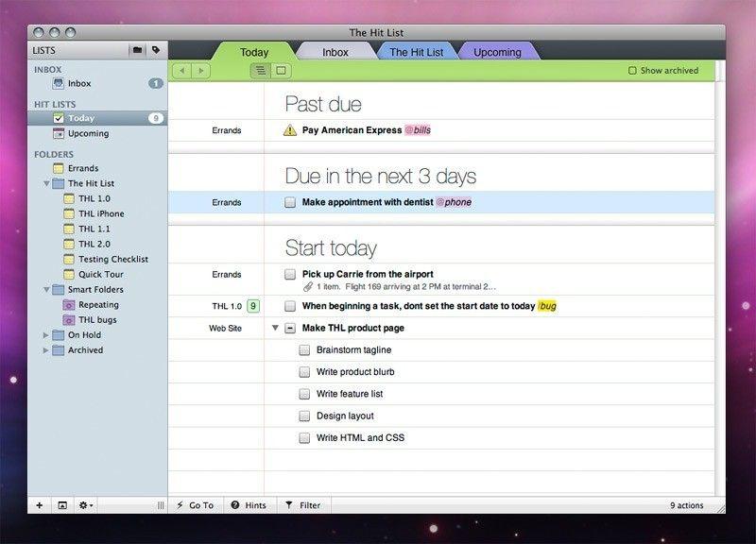Click the past-due warning icon on American Express

[290, 130]
